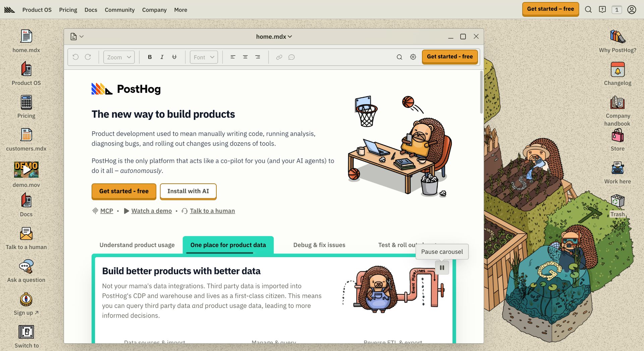The width and height of the screenshot is (644, 351).
Task: Toggle strikethrough formatting
Action: (174, 57)
